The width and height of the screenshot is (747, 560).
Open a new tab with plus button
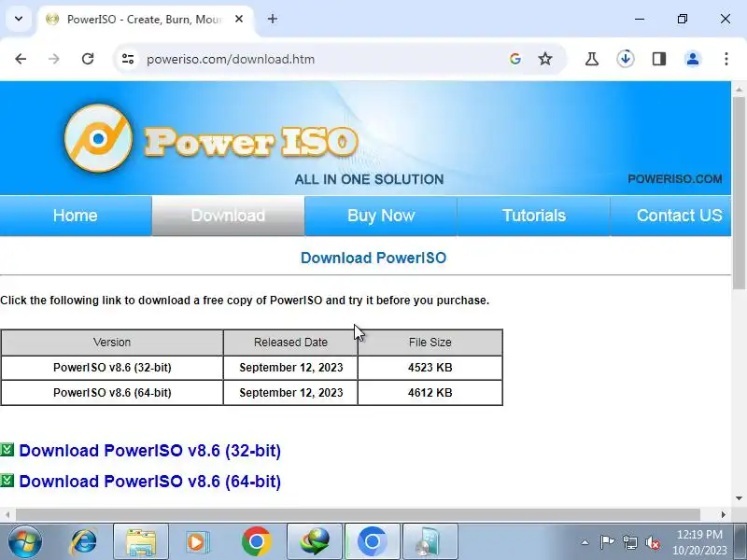[x=273, y=19]
